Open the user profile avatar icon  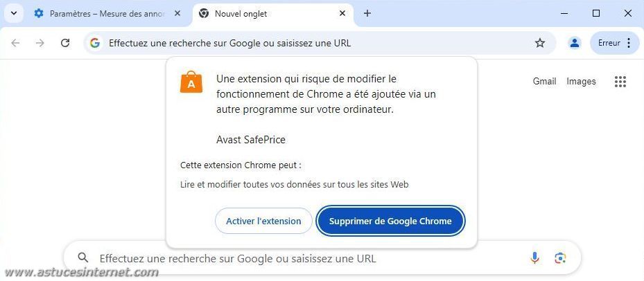coord(574,43)
